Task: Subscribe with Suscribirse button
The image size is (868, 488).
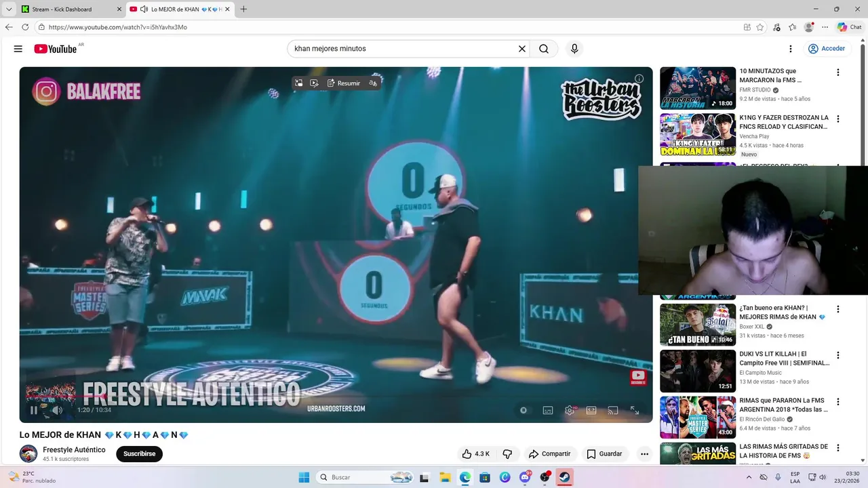Action: [x=139, y=454]
